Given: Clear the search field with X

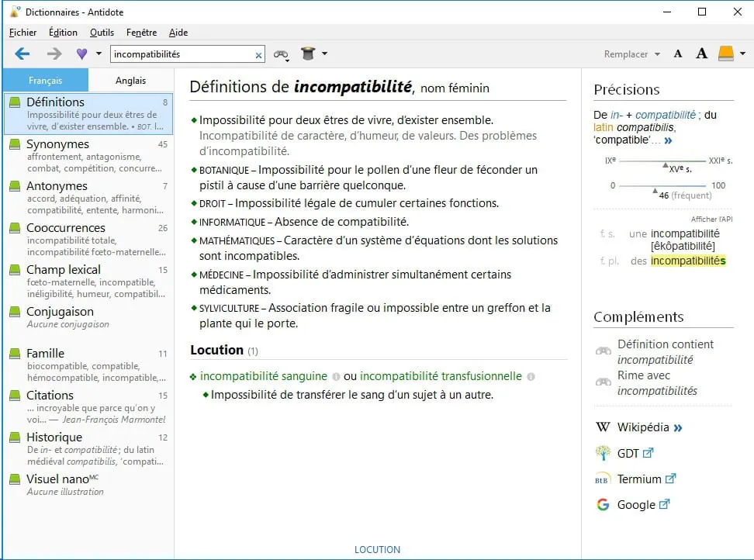Looking at the screenshot, I should click(258, 55).
